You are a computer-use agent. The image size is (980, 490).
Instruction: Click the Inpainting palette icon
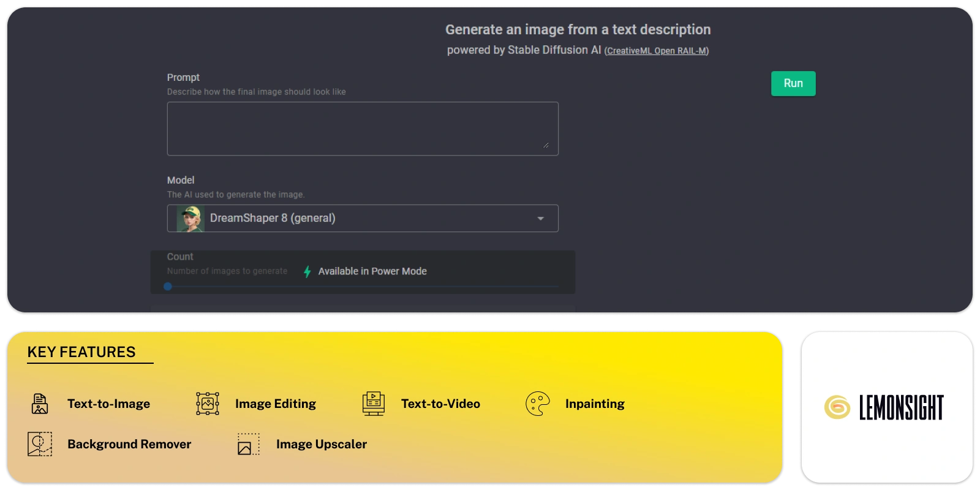tap(537, 404)
